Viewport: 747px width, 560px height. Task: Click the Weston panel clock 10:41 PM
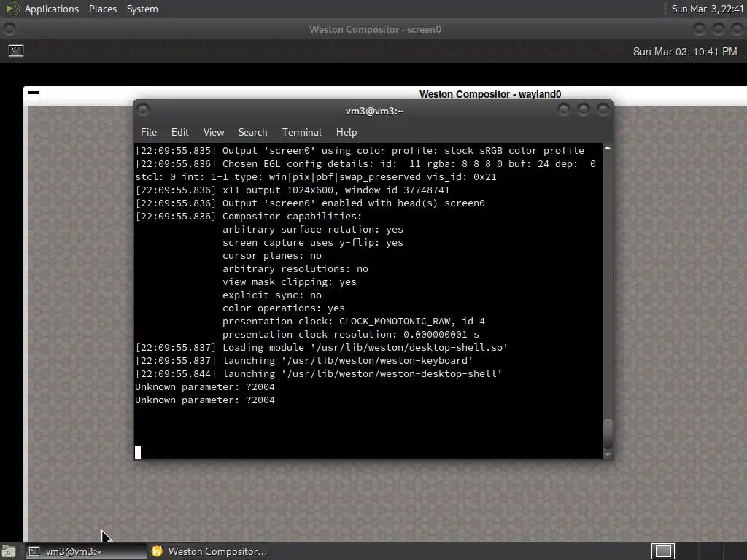685,52
